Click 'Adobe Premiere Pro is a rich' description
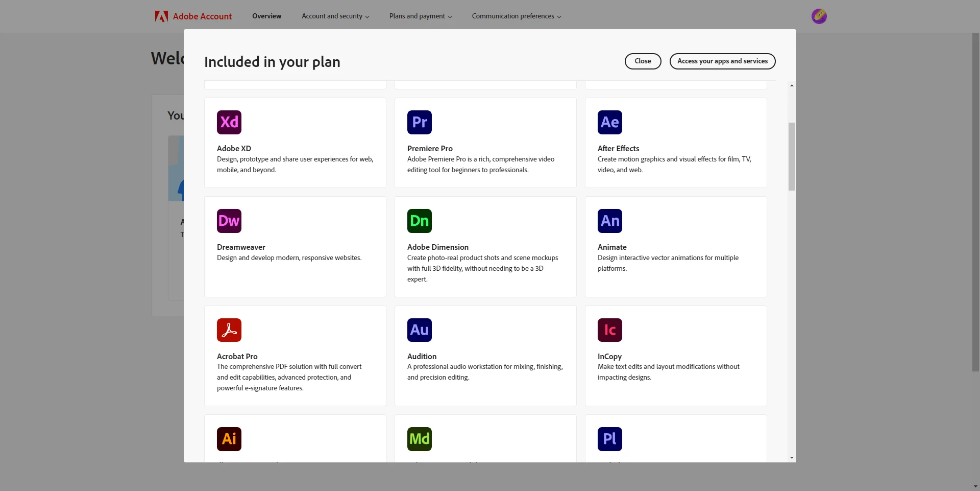The width and height of the screenshot is (980, 491). pyautogui.click(x=481, y=165)
